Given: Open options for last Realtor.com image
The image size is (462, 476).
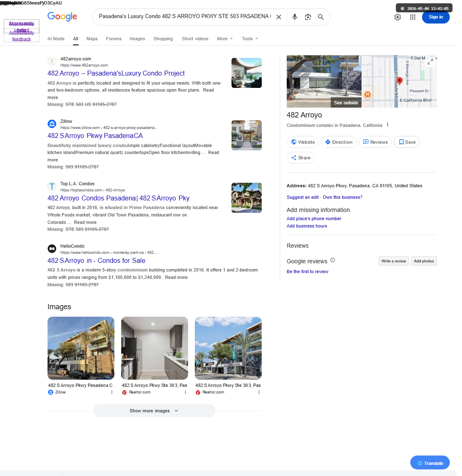Looking at the screenshot, I should click(x=259, y=392).
